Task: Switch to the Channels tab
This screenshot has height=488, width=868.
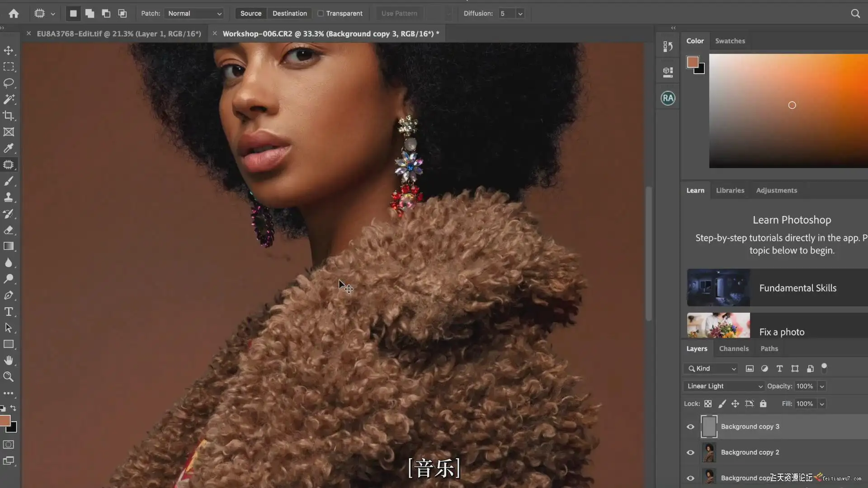Action: pos(733,348)
